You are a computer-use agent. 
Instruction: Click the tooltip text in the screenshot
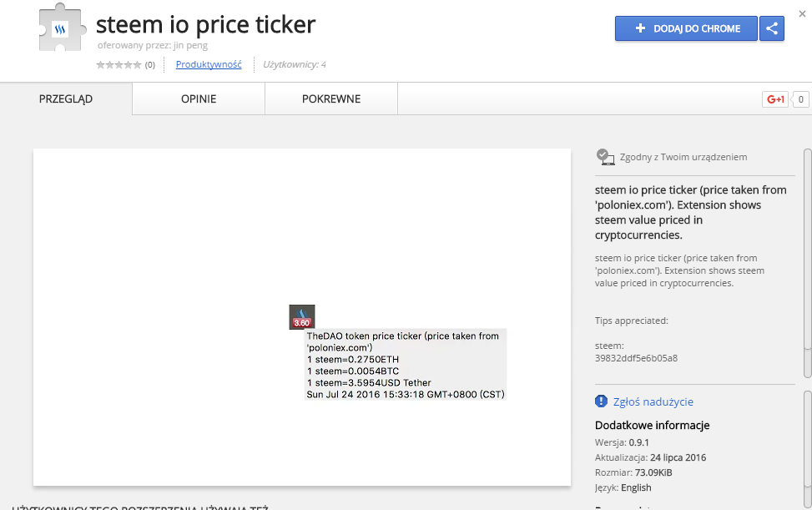(x=405, y=365)
